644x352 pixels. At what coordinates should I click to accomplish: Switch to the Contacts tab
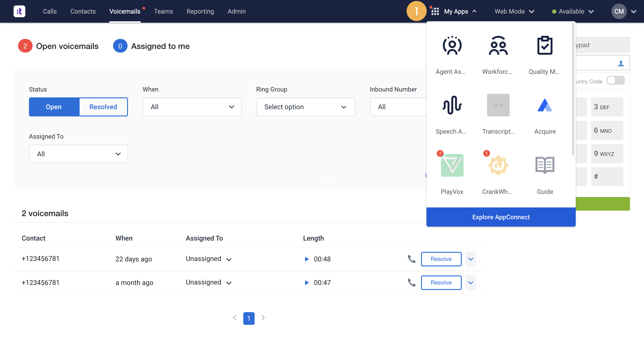(83, 12)
